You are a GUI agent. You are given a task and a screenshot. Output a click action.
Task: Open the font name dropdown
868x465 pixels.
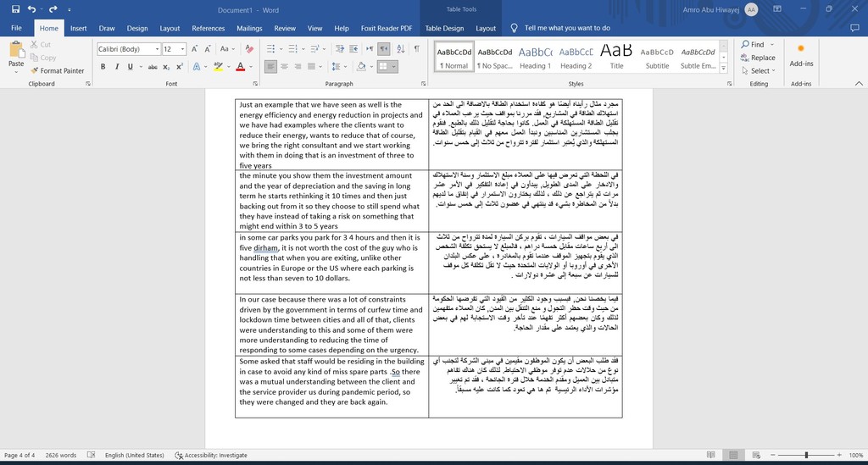coord(157,49)
